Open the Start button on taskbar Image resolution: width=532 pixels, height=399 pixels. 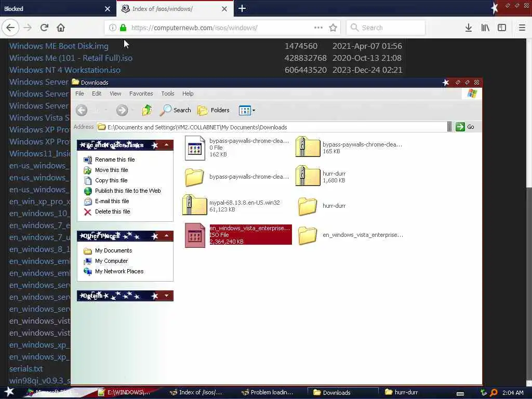[9, 392]
